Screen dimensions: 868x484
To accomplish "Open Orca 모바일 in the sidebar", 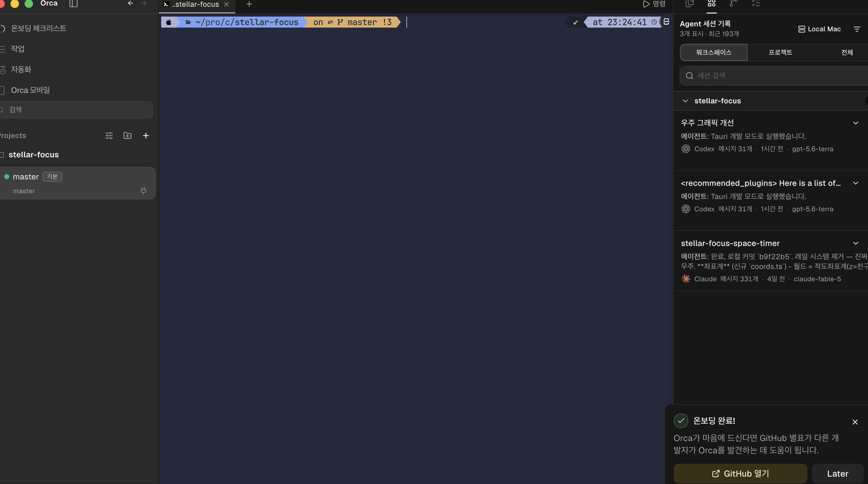I will click(30, 90).
